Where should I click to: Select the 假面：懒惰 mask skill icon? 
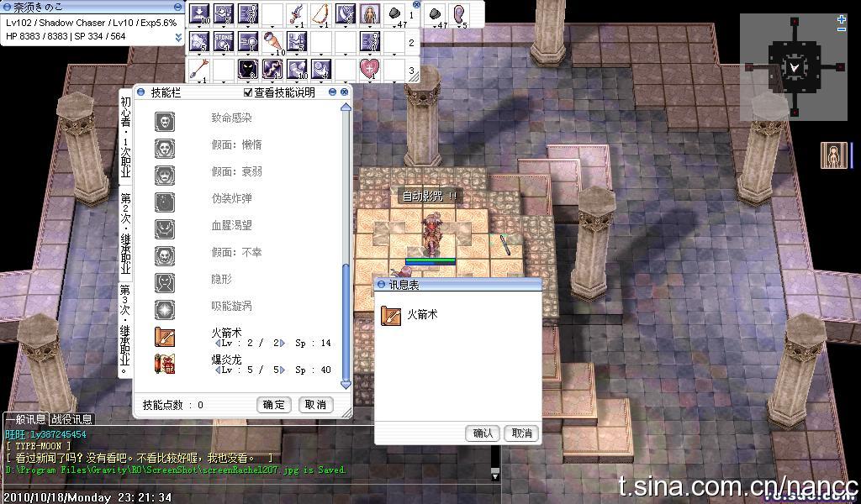point(165,148)
